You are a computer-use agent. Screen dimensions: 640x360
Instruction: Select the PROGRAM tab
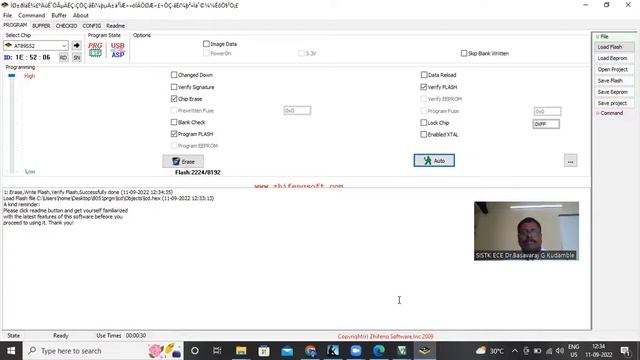click(x=15, y=25)
